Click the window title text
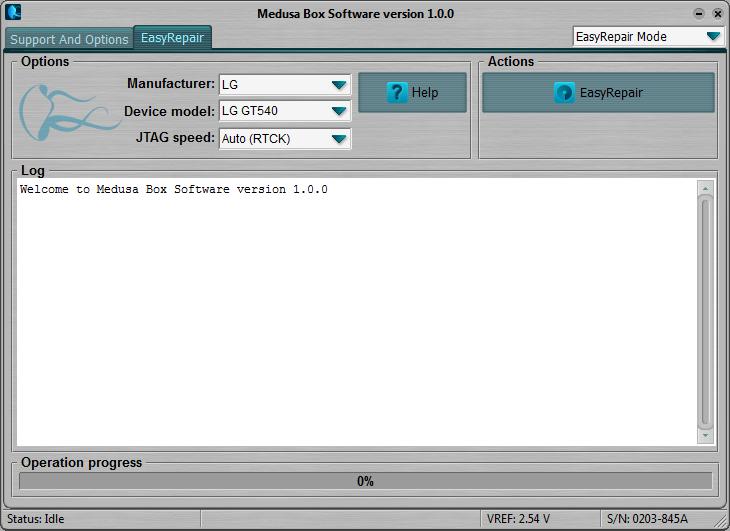 pyautogui.click(x=356, y=14)
